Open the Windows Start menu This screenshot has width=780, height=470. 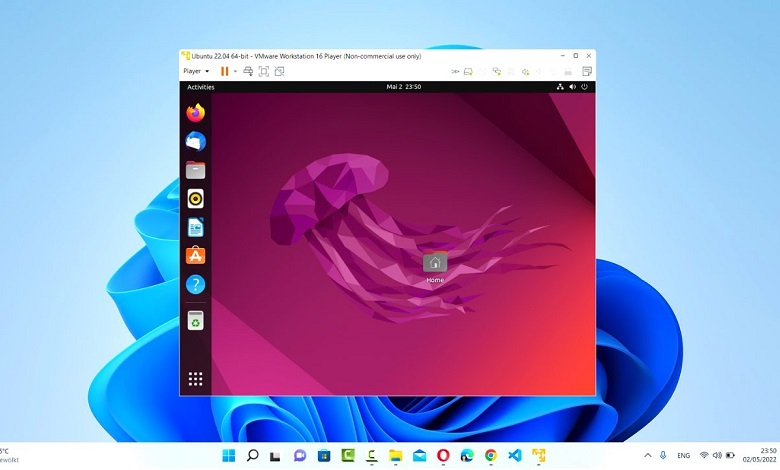[229, 455]
